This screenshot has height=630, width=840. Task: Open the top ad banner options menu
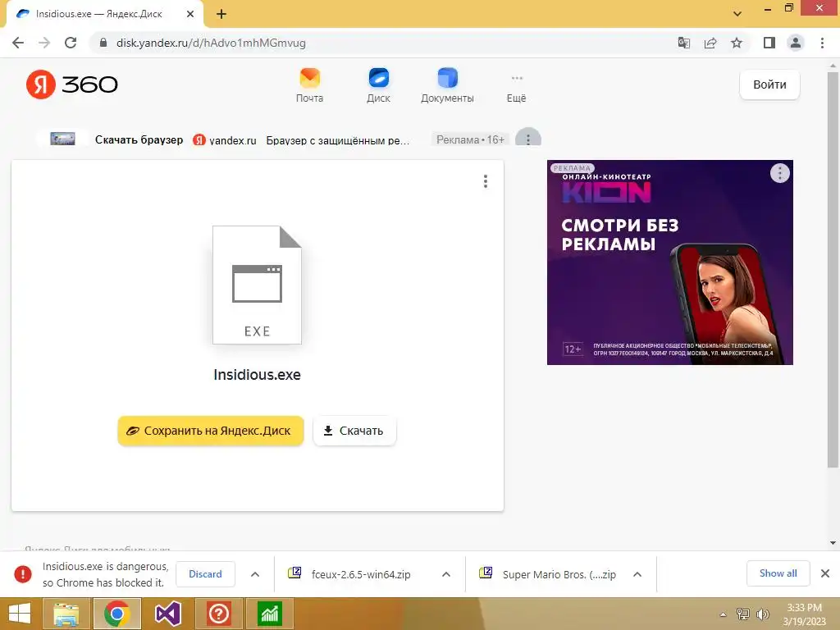pos(528,138)
